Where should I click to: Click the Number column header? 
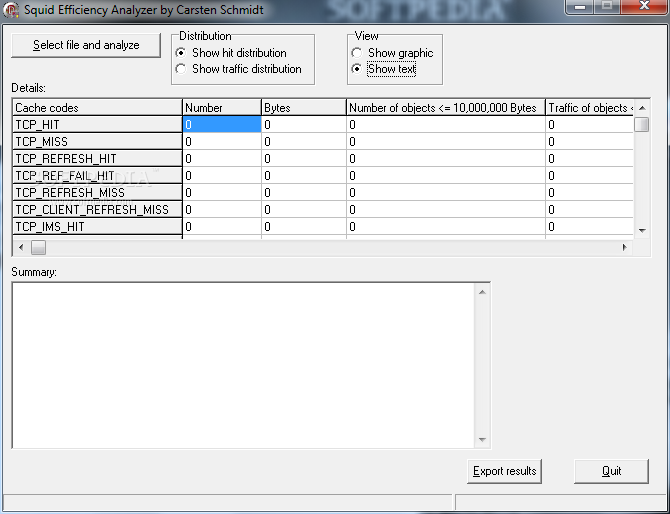click(x=222, y=108)
